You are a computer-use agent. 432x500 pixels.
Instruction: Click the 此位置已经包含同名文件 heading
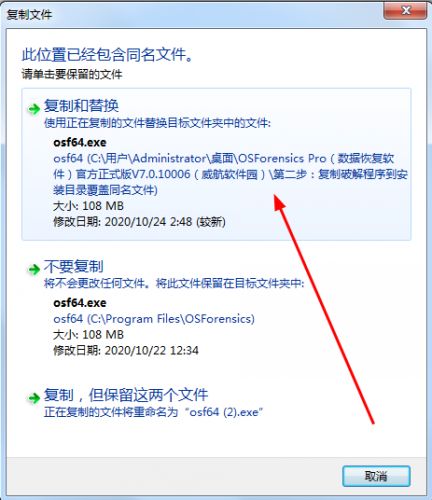coord(107,55)
